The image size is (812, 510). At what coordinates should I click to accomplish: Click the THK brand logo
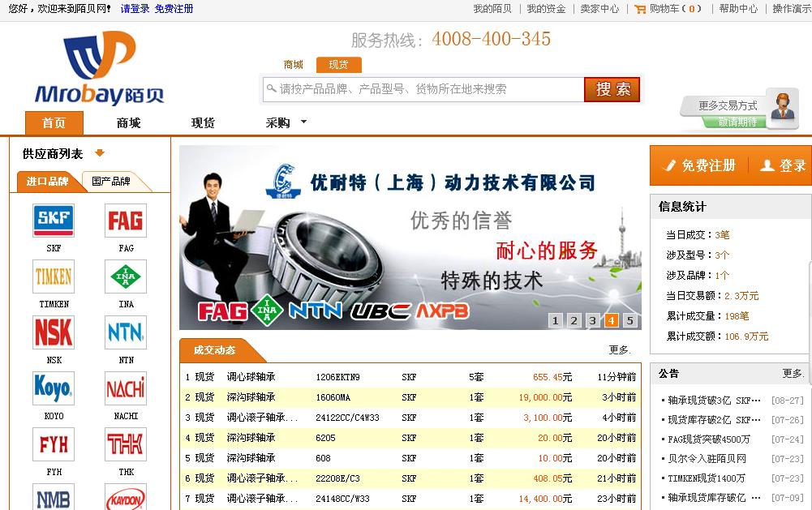coord(125,444)
